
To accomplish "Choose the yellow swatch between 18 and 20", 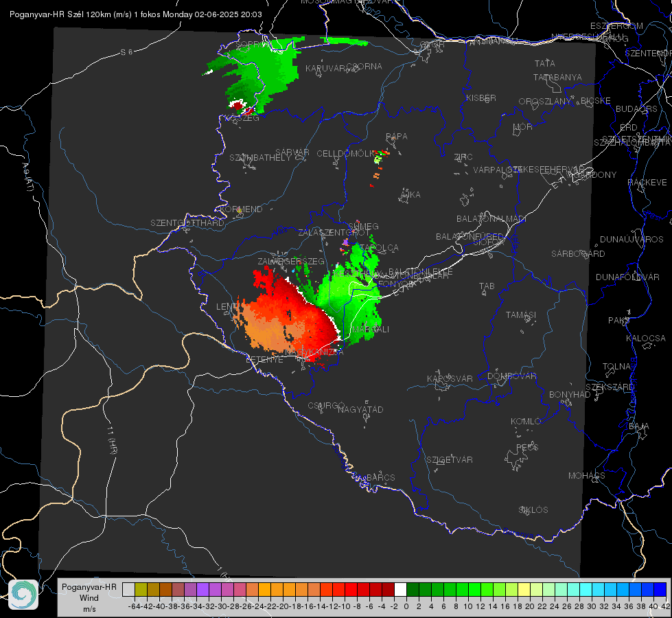I will pos(524,589).
